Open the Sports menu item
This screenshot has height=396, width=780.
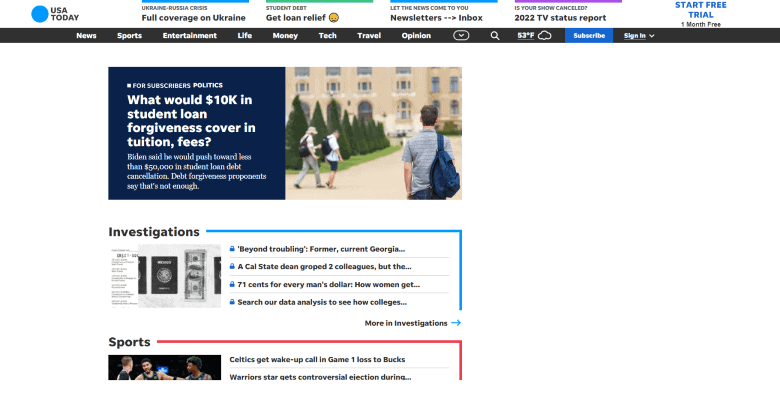coord(129,36)
